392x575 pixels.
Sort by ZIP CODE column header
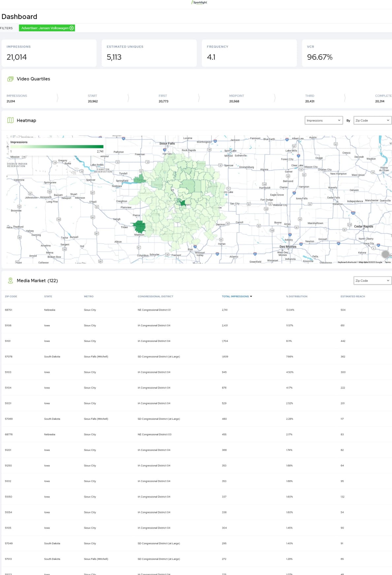click(11, 296)
